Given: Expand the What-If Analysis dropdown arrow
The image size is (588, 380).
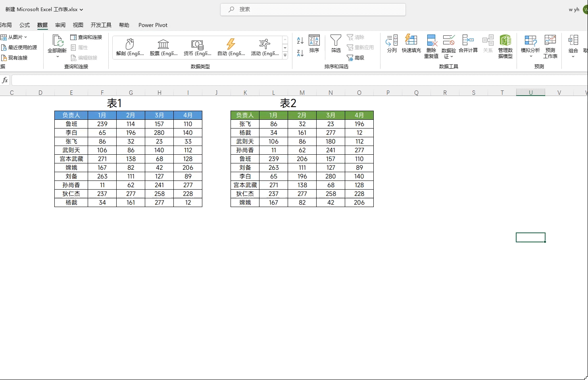Looking at the screenshot, I should point(531,56).
